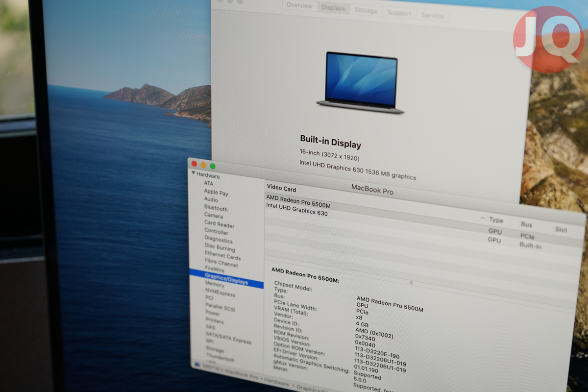
Task: Switch to the Overview tab
Action: (299, 6)
